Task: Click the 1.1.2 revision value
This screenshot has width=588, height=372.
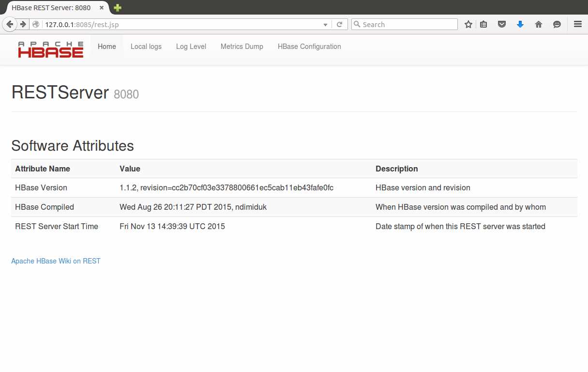Action: coord(226,187)
